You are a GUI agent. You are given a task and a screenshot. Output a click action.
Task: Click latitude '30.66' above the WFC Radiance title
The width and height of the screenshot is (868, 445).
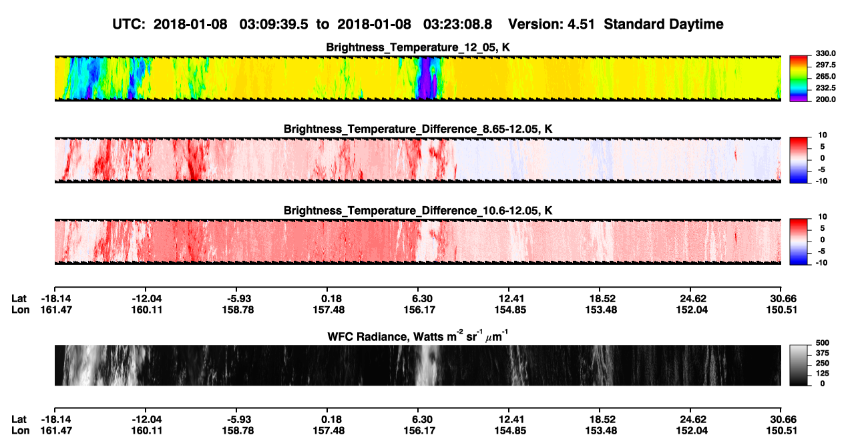782,298
